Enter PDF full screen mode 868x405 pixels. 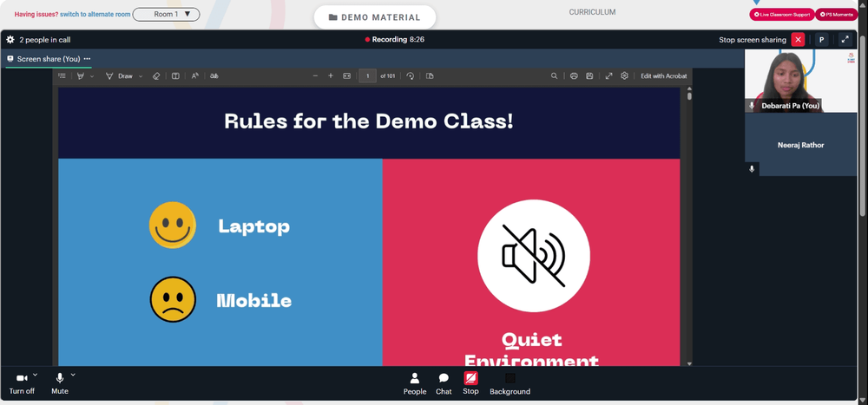tap(609, 75)
